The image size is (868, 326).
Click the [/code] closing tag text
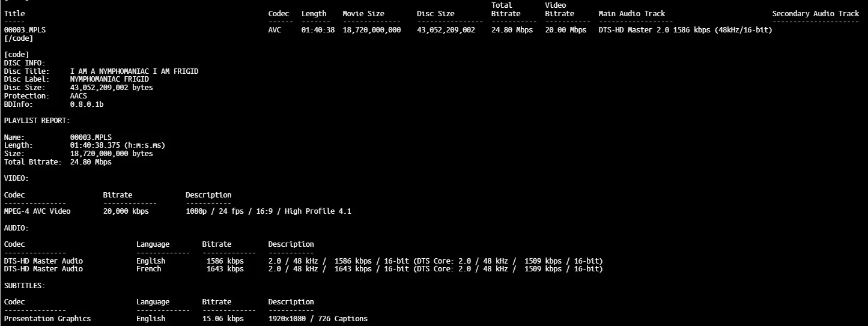click(x=18, y=38)
